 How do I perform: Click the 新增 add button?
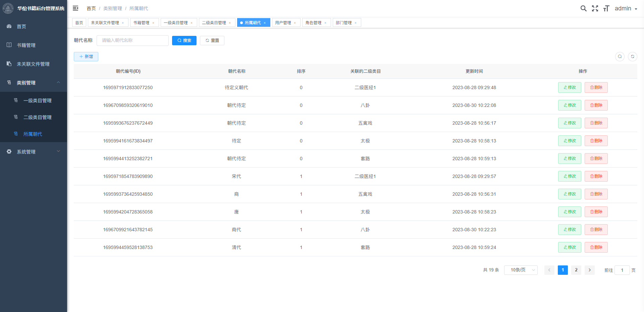[x=86, y=56]
